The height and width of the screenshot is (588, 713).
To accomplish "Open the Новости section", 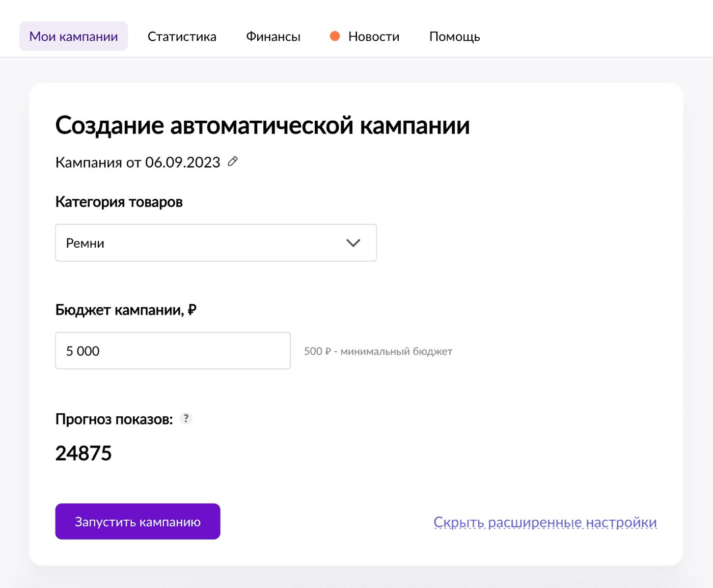I will point(374,37).
